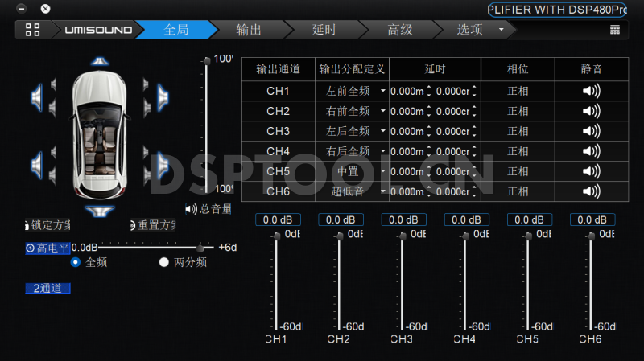Click the CH3 level fader handle
The height and width of the screenshot is (361, 644).
click(402, 236)
